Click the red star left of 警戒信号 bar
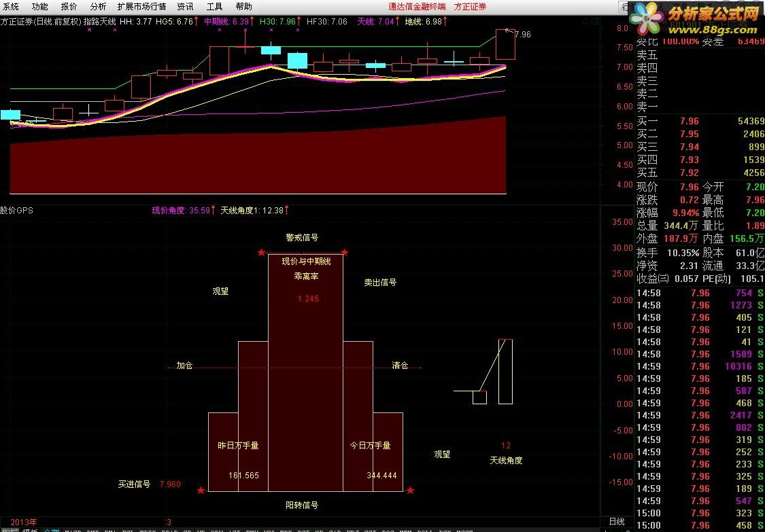Screen dimensions: 765x532 coord(262,252)
